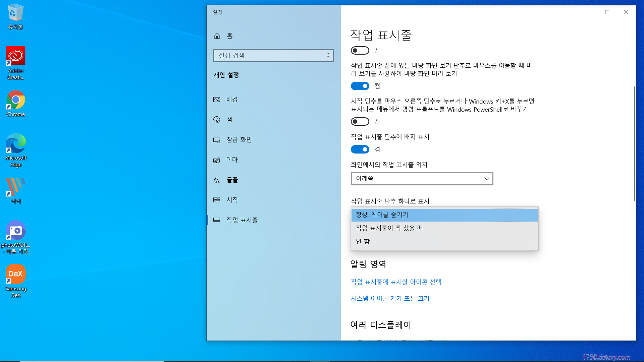
Task: Open the Recycle Bin desktop icon
Action: (x=15, y=13)
